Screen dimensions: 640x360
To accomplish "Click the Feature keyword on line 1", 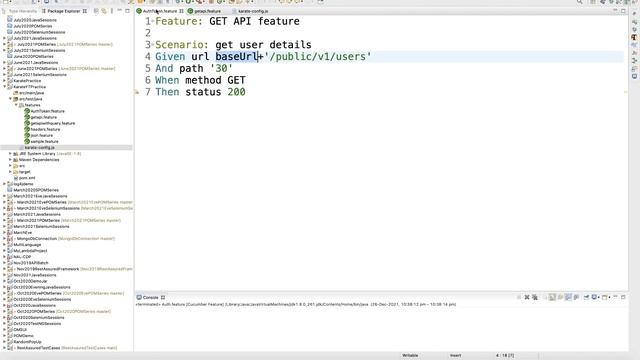I will [x=179, y=21].
